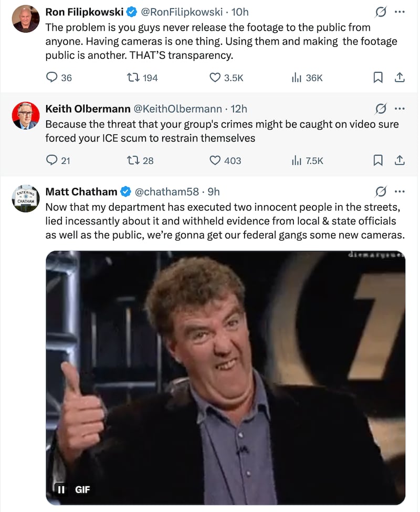Share Ron Filipkowski's tweet
Screen dimensions: 420x512
(x=399, y=78)
